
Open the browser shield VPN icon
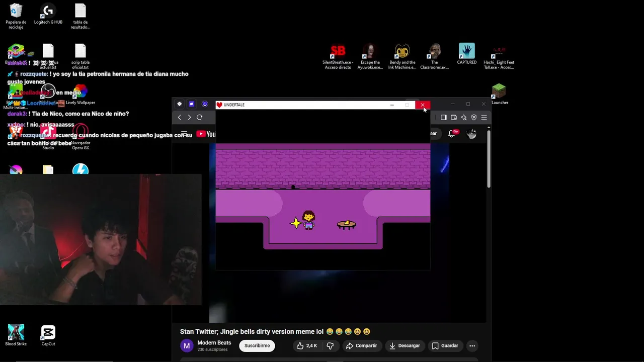coord(473,117)
